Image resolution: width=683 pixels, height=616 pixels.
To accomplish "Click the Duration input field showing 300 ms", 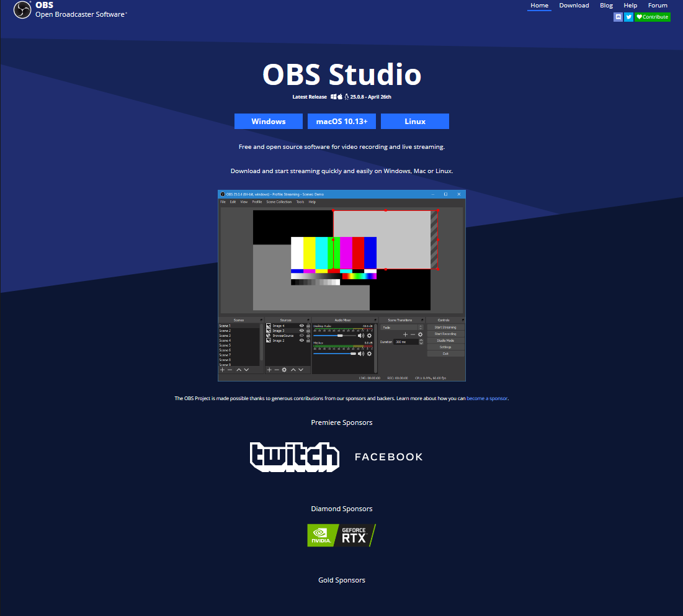I will 406,342.
